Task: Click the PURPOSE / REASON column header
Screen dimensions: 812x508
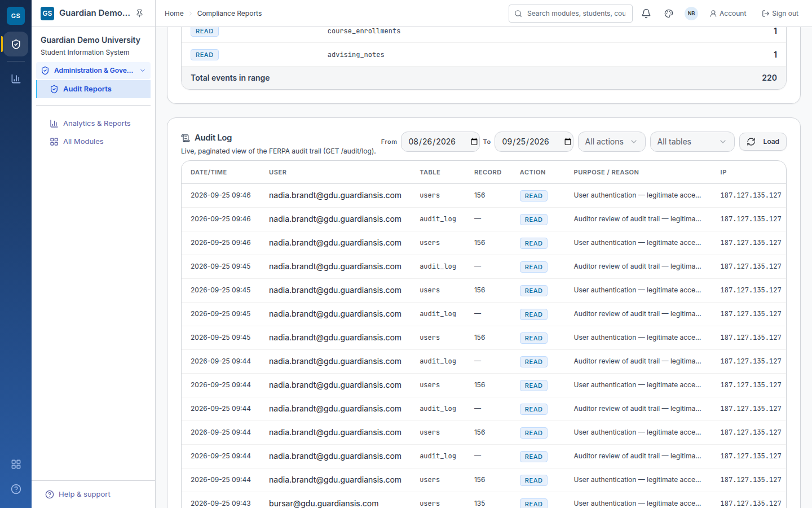Action: point(606,172)
